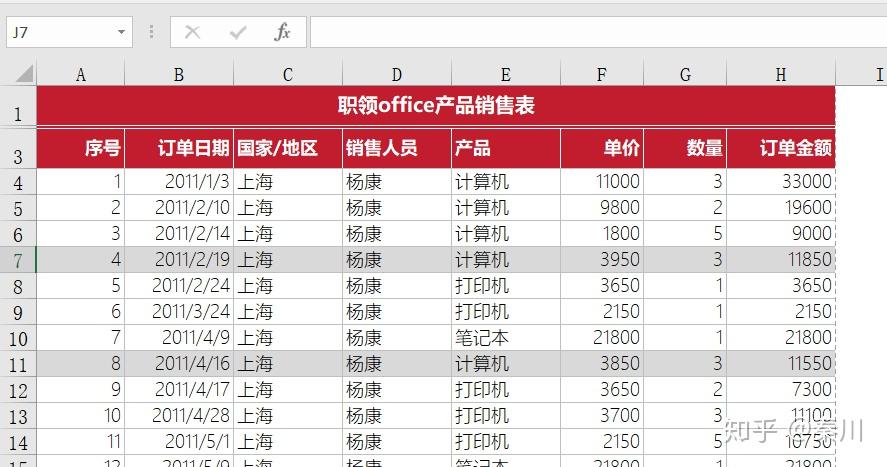Image resolution: width=887 pixels, height=467 pixels.
Task: Select row 7 header
Action: 18,260
